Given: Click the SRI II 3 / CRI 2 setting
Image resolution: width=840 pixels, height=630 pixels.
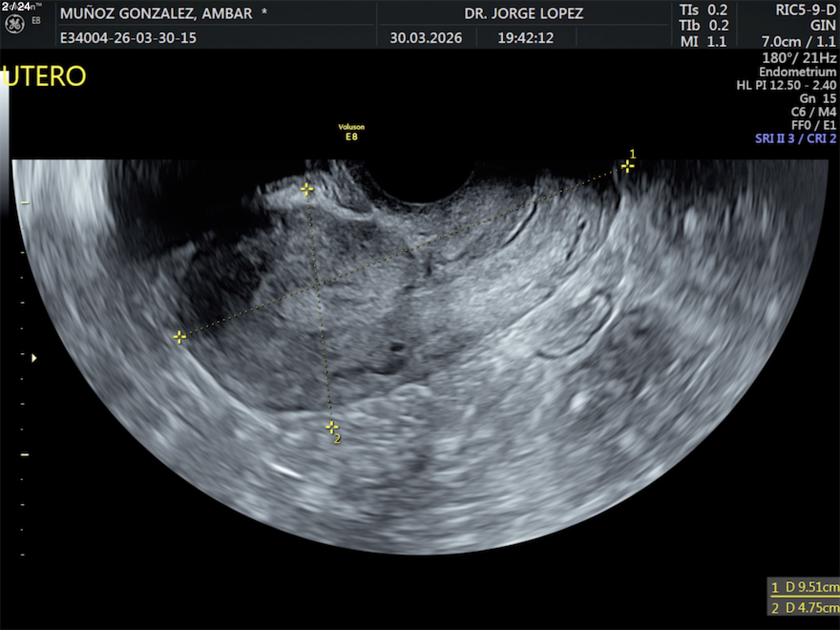Looking at the screenshot, I should pos(795,138).
